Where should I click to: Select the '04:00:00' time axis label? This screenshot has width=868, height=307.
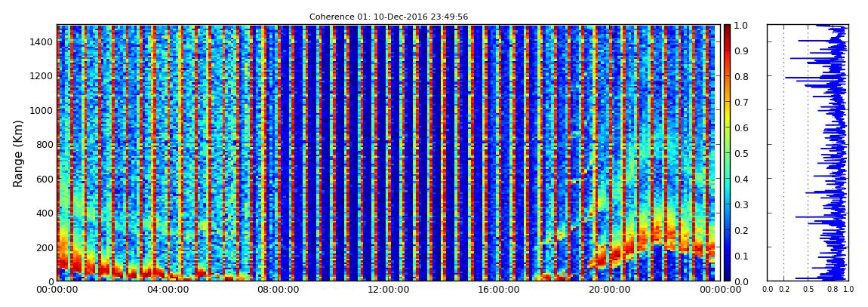(166, 290)
